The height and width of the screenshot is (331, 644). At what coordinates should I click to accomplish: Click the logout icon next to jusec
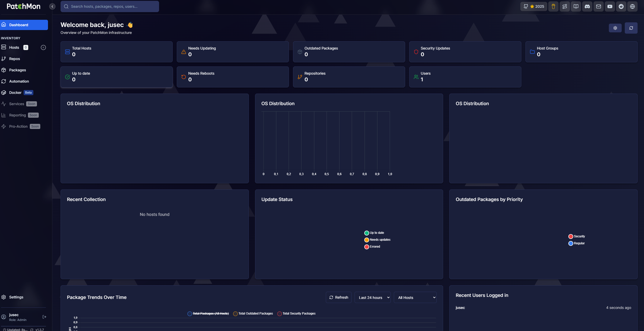pos(44,317)
